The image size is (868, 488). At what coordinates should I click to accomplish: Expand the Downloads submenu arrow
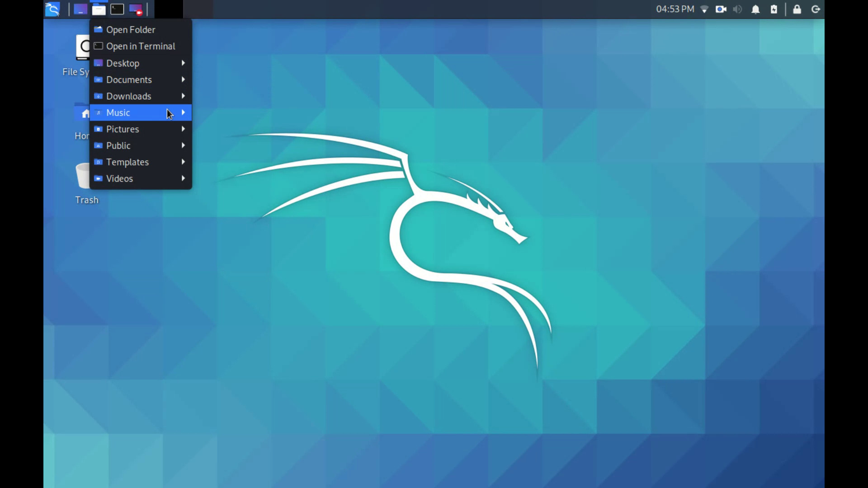[x=183, y=96]
